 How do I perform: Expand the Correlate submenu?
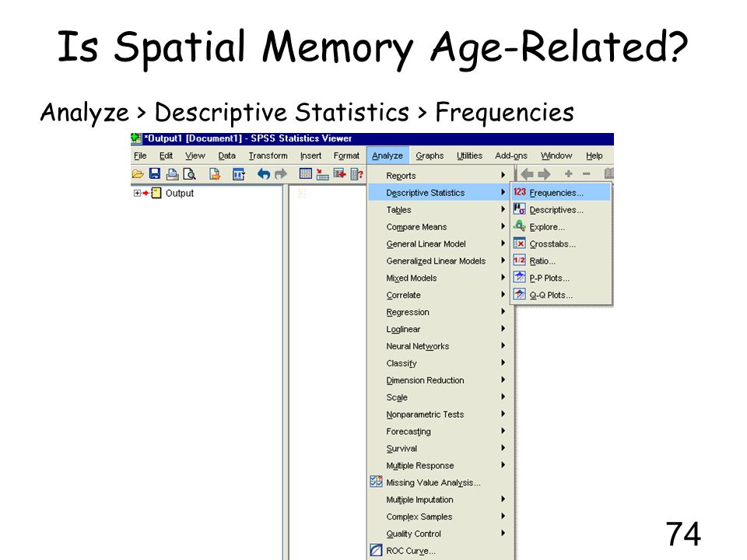[439, 295]
